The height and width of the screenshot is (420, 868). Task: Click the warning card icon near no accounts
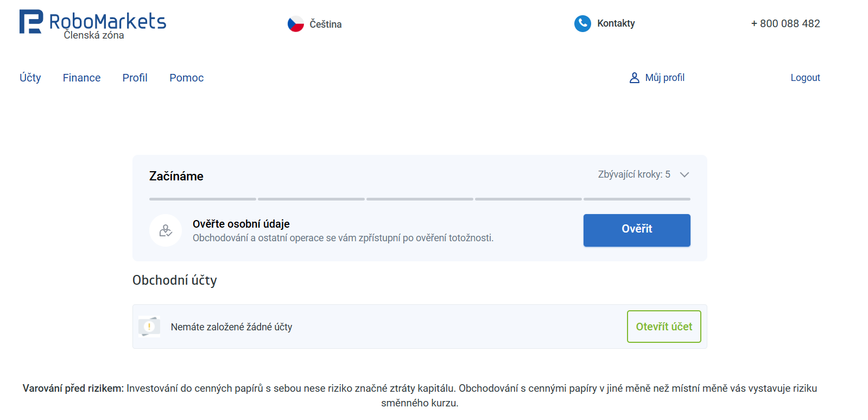tap(149, 327)
